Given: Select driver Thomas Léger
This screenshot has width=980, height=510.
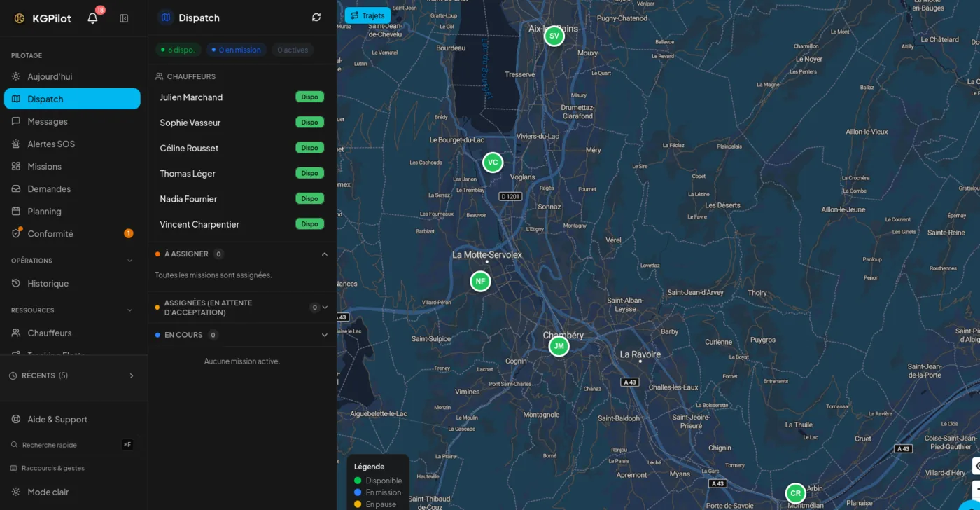Looking at the screenshot, I should click(241, 173).
